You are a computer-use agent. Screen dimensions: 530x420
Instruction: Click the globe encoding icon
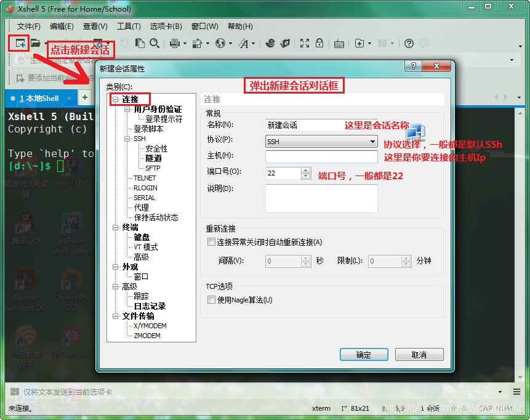tap(220, 43)
